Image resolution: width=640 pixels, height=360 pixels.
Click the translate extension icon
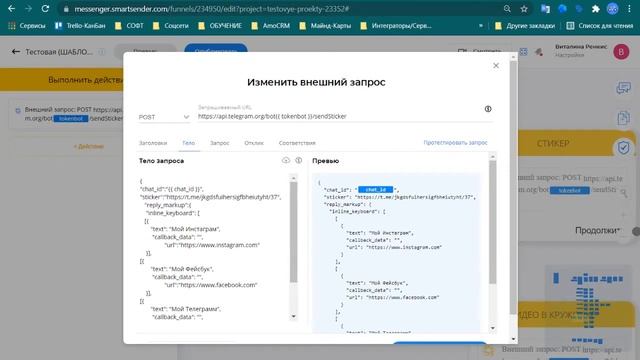[545, 9]
